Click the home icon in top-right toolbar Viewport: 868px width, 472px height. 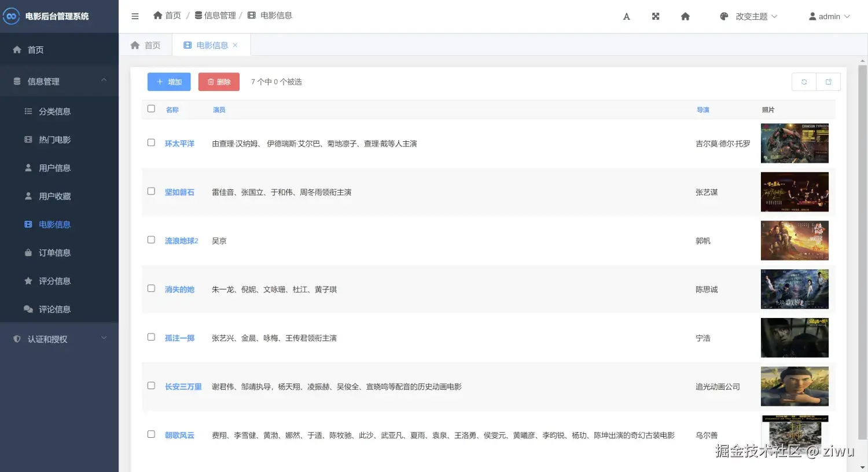685,16
